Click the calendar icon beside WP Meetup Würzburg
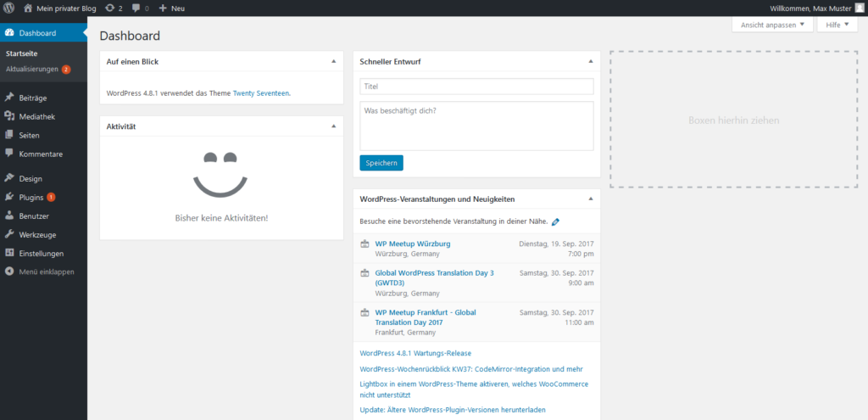The height and width of the screenshot is (420, 868). click(x=364, y=244)
